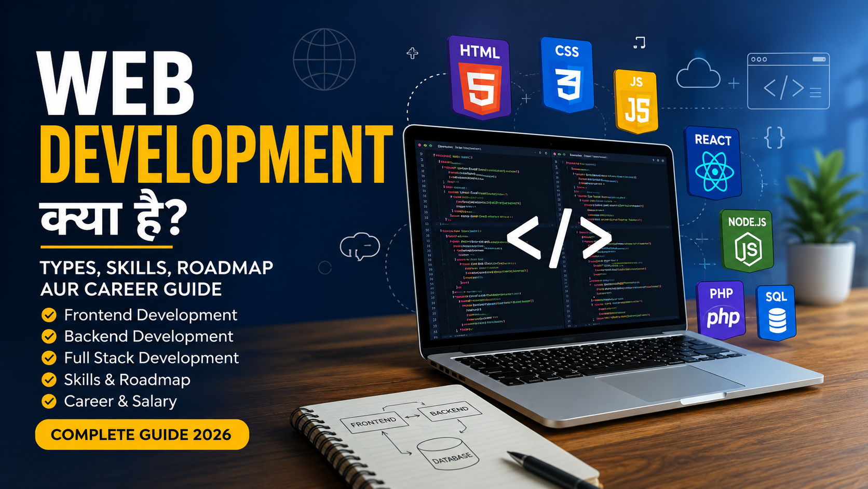Click the Complete Guide 2026 button

point(142,434)
